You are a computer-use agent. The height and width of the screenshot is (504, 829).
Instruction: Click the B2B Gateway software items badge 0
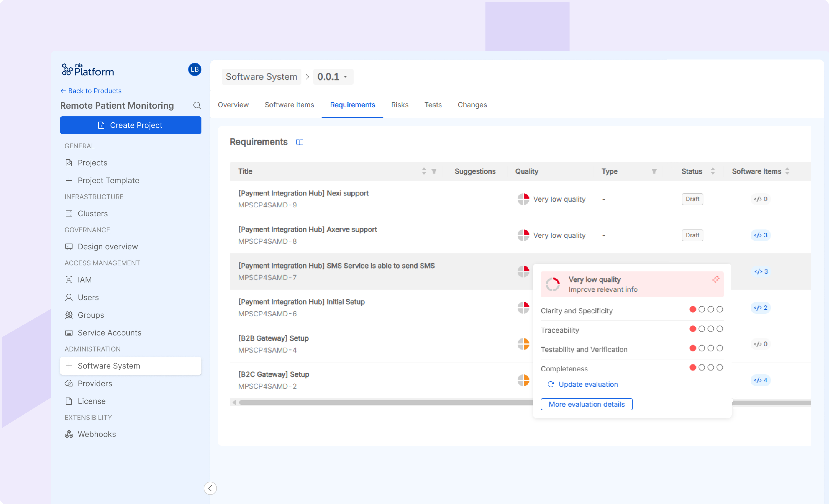(761, 344)
